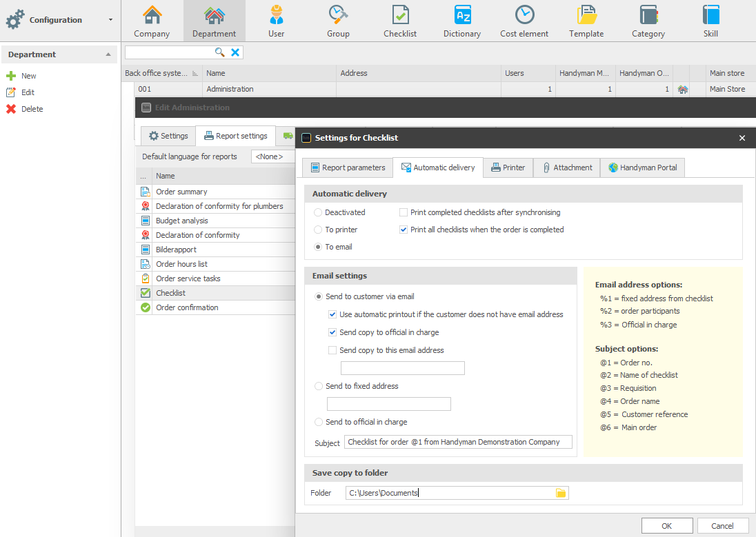Select the Order hours list icon
Viewport: 756px width, 537px height.
point(145,264)
